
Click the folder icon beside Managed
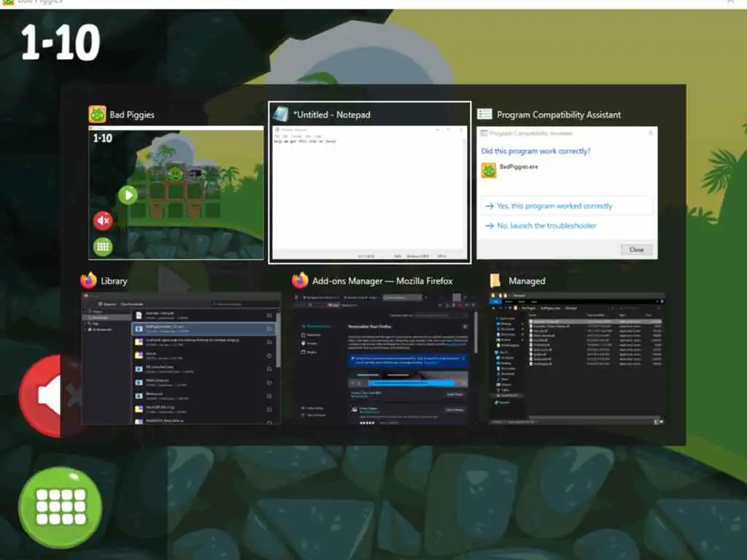pos(495,281)
